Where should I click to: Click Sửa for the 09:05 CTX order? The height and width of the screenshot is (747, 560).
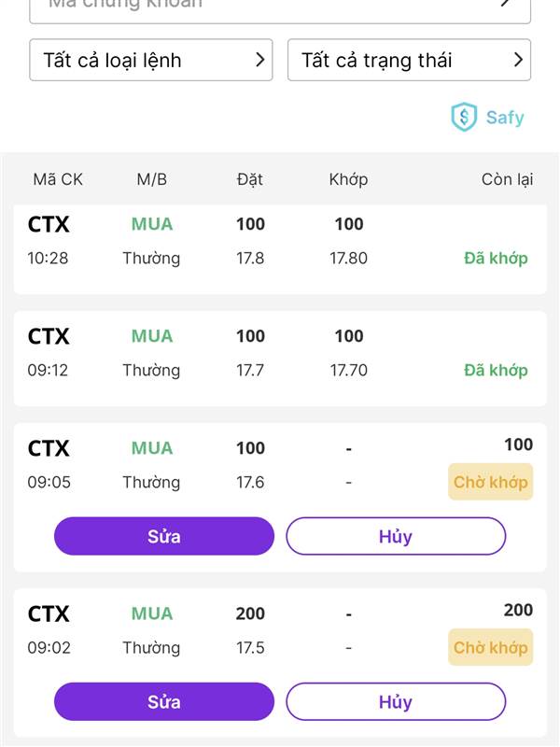click(x=164, y=536)
